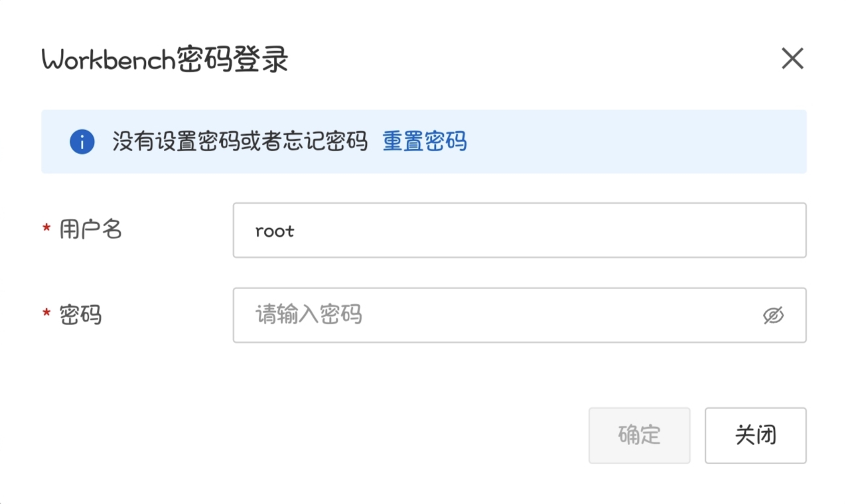846x504 pixels.
Task: Dismiss the dialog using the 关闭 button
Action: [x=755, y=435]
